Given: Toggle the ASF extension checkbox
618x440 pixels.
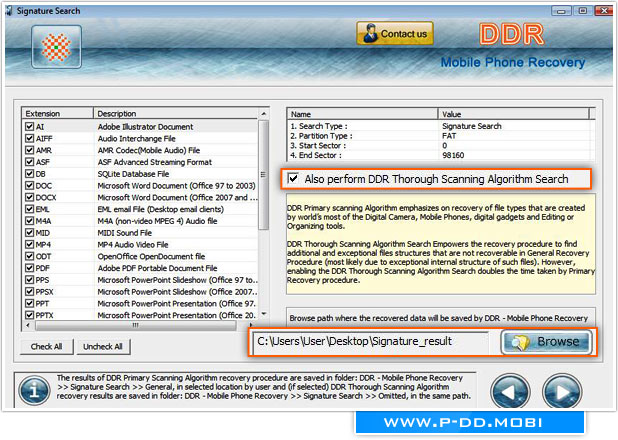Looking at the screenshot, I should [29, 162].
